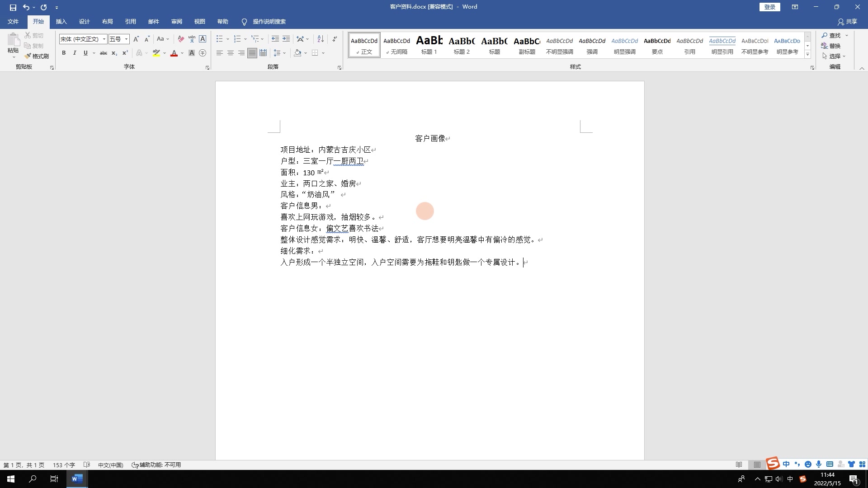The width and height of the screenshot is (868, 488).
Task: Switch to the View (视图) tab
Action: [x=199, y=21]
